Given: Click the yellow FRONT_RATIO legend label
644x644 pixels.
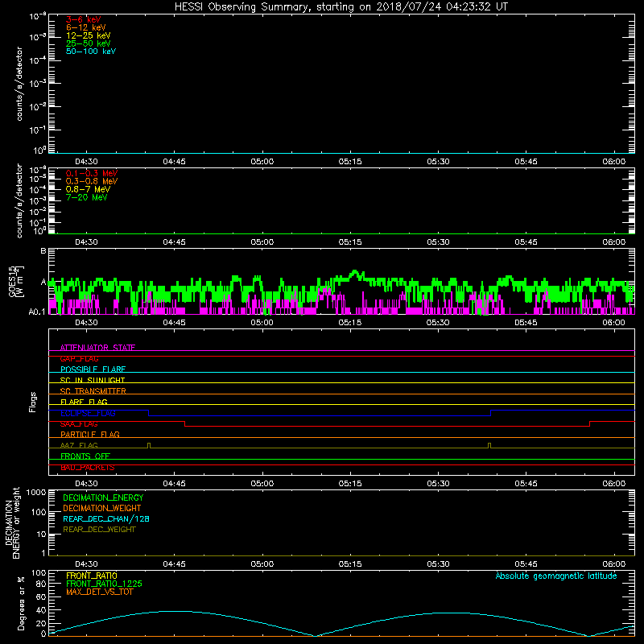Looking at the screenshot, I should [x=92, y=576].
